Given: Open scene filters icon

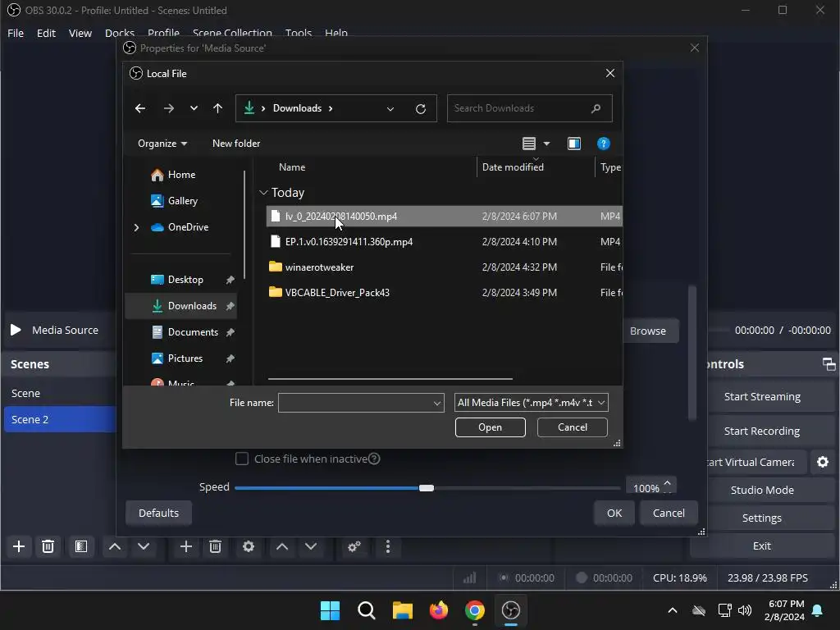Looking at the screenshot, I should pyautogui.click(x=81, y=546).
